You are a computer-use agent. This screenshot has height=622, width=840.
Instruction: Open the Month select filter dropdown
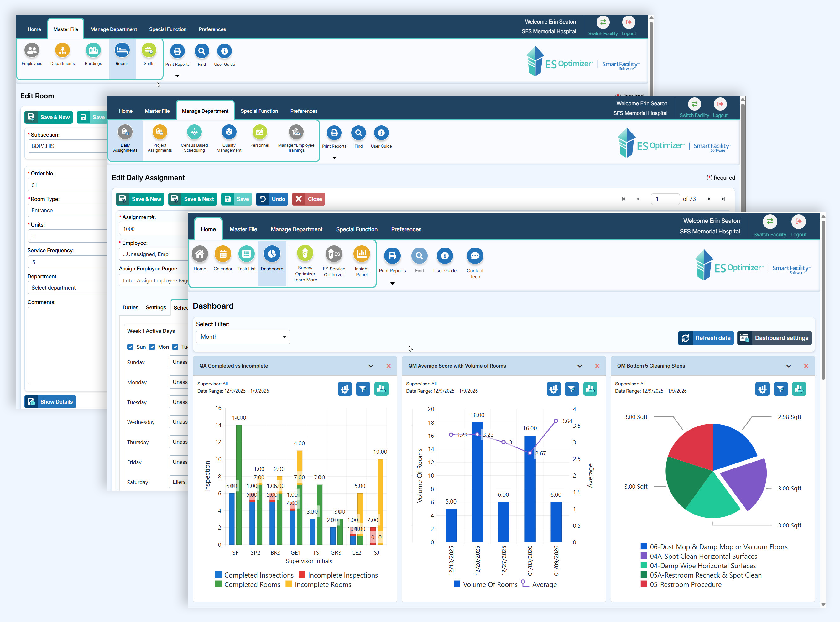[243, 337]
